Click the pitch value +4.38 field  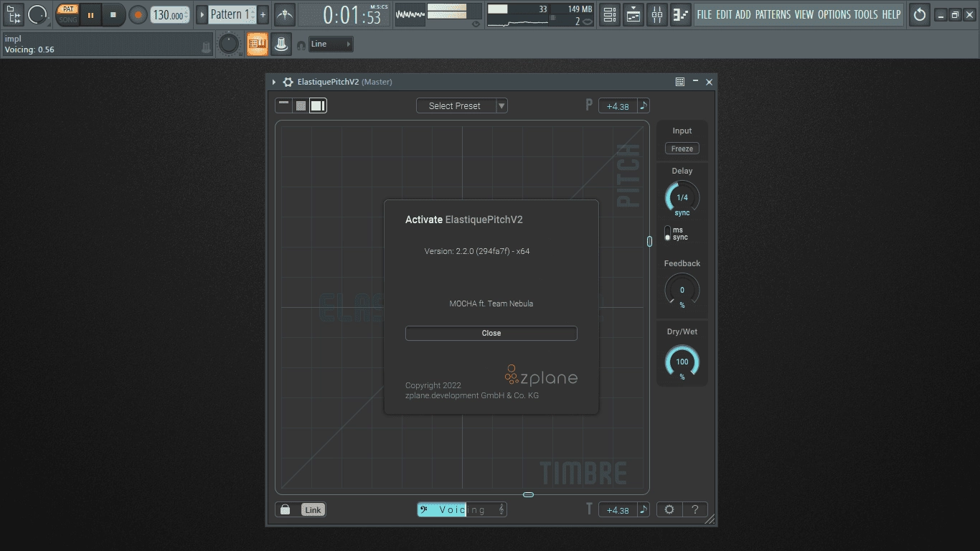[618, 106]
